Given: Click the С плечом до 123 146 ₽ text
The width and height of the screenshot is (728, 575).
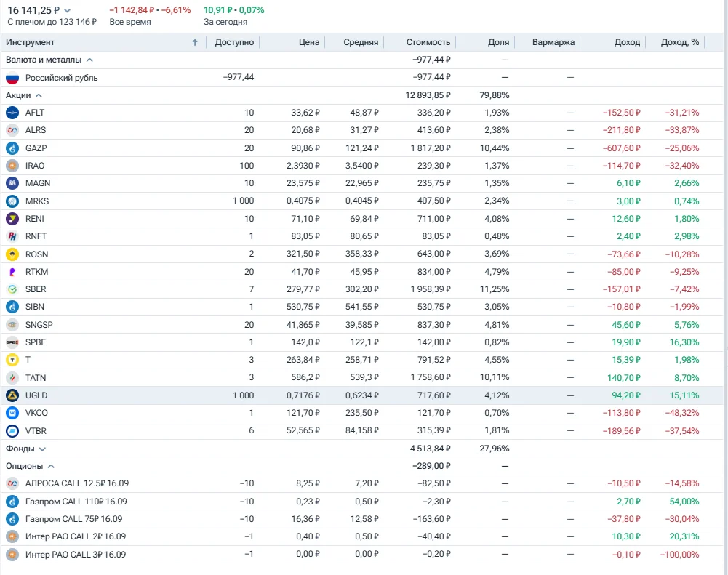Looking at the screenshot, I should [52, 22].
